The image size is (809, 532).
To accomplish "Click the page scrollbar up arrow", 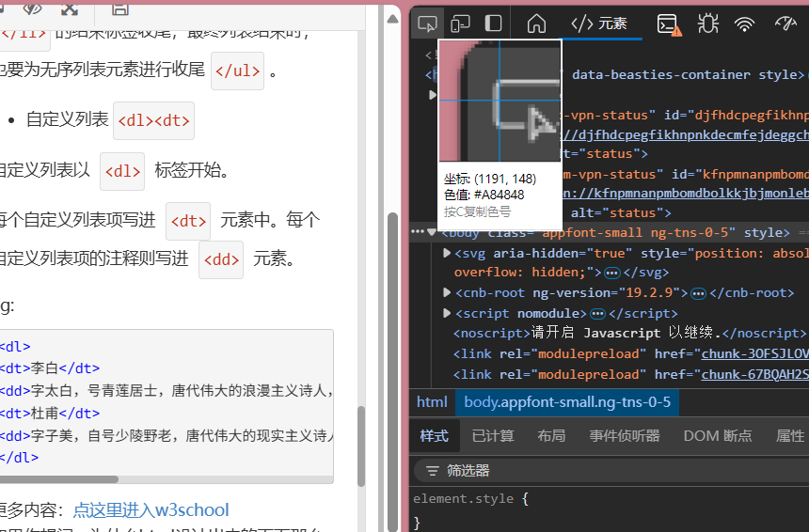I will 392,19.
